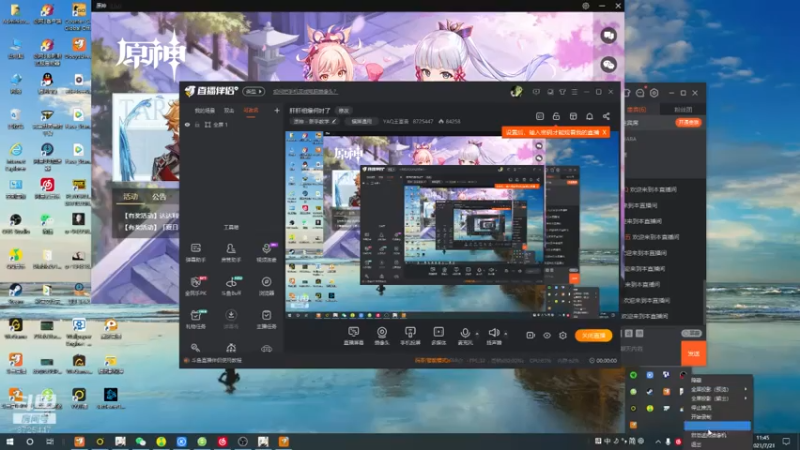The height and width of the screenshot is (450, 800).
Task: Click the orange 发送 send button
Action: [693, 353]
